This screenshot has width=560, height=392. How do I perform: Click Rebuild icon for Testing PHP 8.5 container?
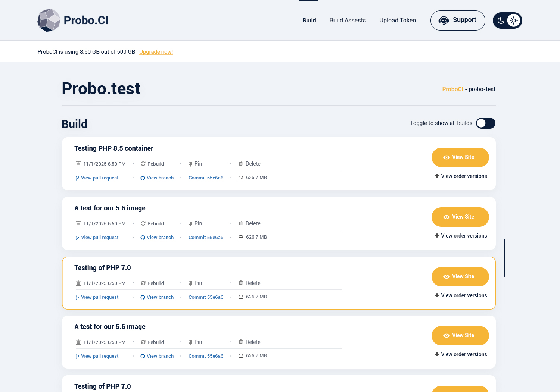point(143,164)
